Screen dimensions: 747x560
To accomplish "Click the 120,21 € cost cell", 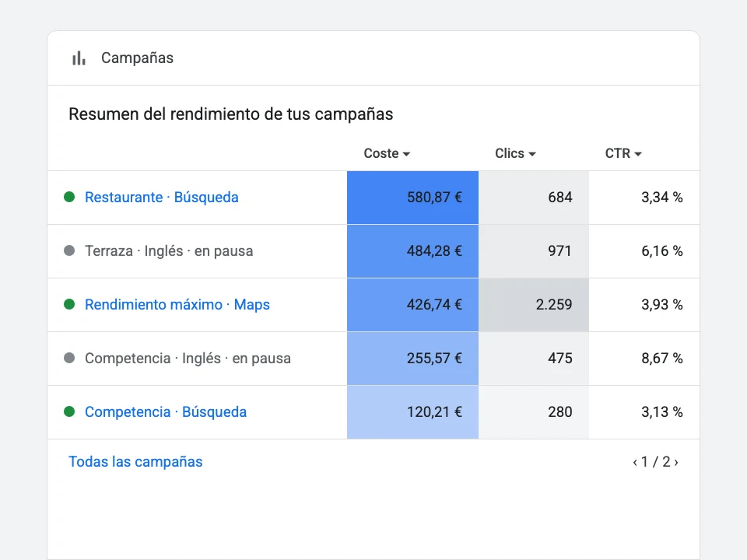I will coord(412,412).
